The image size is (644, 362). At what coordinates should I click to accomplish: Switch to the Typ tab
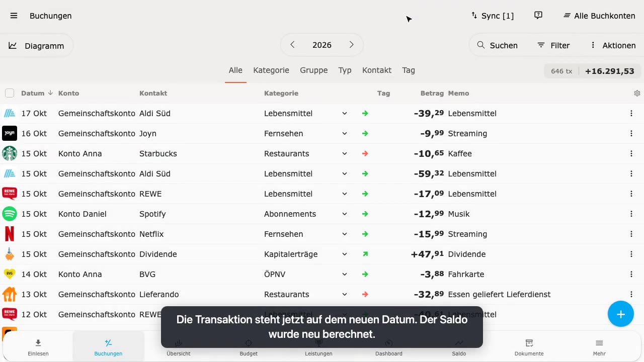click(x=345, y=70)
